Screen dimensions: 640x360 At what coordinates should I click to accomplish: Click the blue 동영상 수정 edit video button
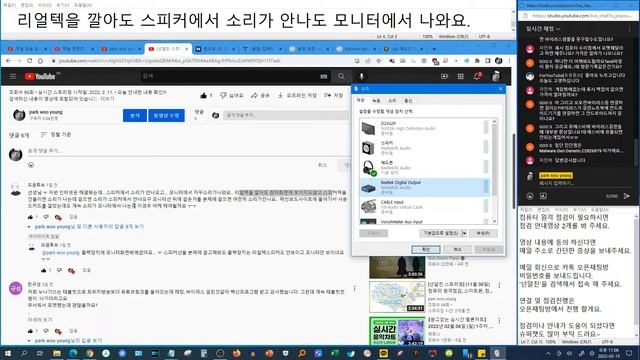click(166, 116)
